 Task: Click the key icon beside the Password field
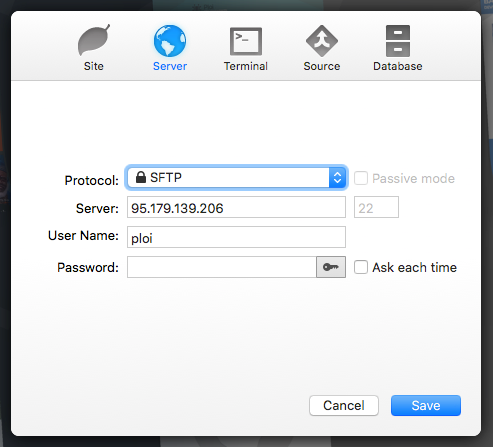pyautogui.click(x=331, y=267)
